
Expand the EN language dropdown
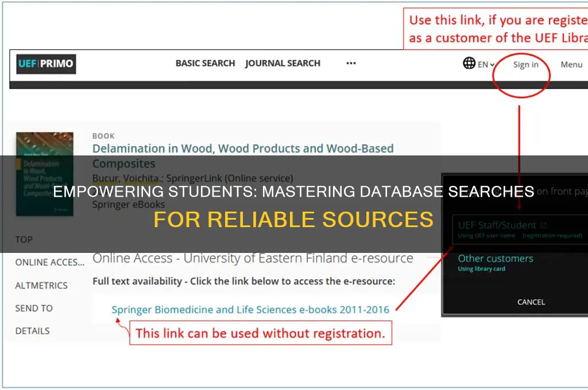(x=486, y=64)
